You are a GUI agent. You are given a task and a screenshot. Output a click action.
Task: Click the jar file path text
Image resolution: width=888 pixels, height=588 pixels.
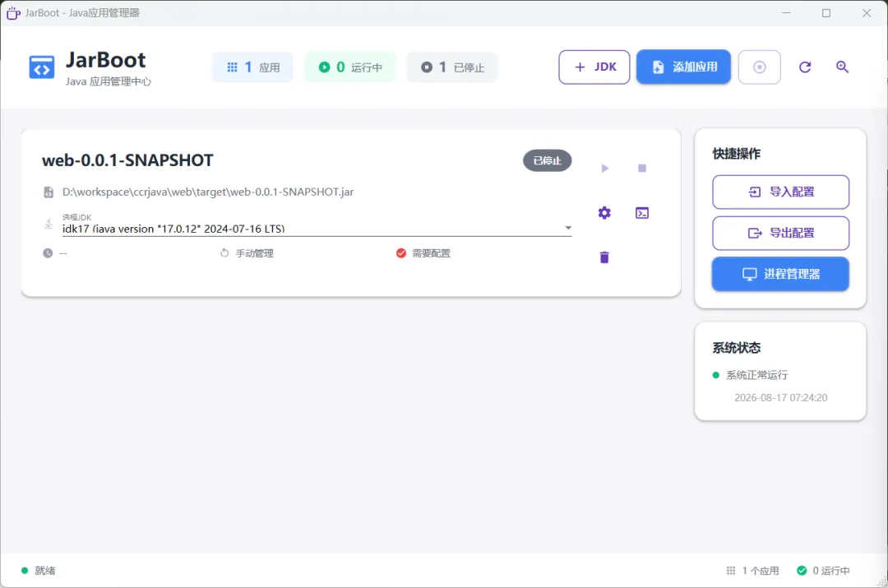[x=208, y=192]
